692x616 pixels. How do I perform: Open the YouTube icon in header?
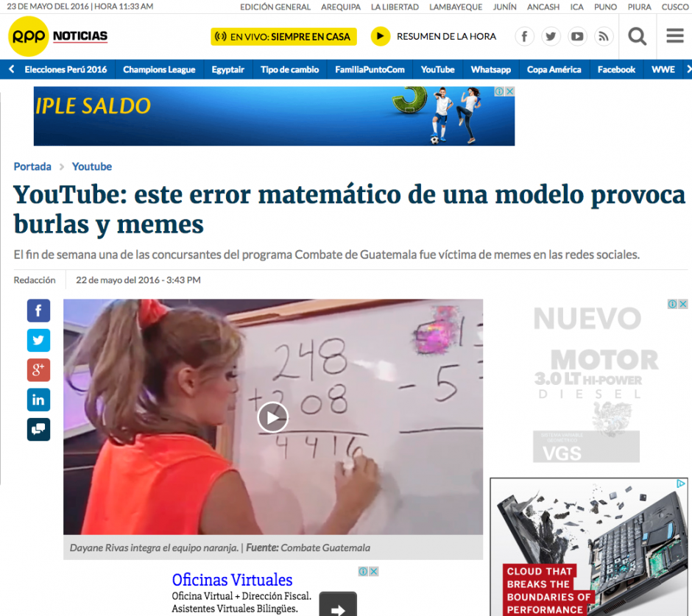tap(577, 36)
